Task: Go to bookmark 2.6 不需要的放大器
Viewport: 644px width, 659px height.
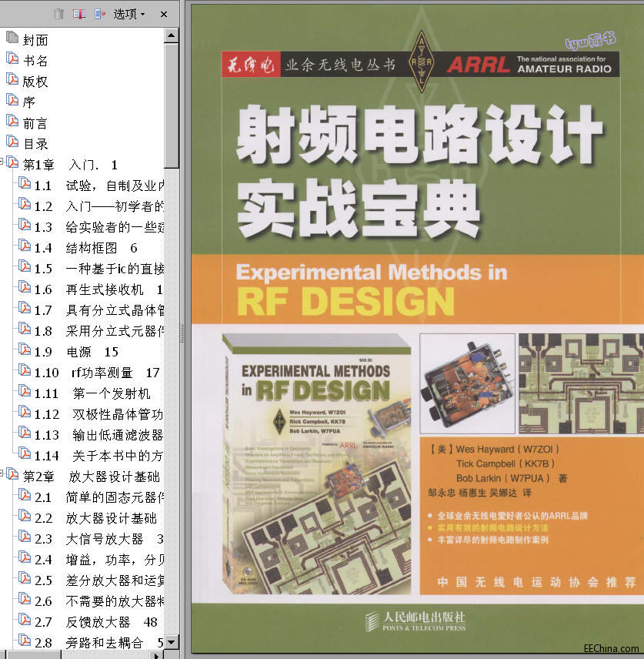Action: pos(99,601)
